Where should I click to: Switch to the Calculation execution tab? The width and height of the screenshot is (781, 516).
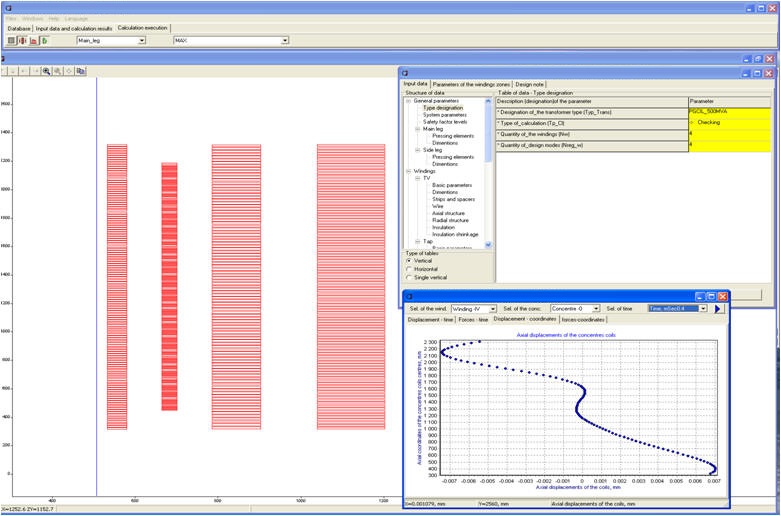coord(143,29)
